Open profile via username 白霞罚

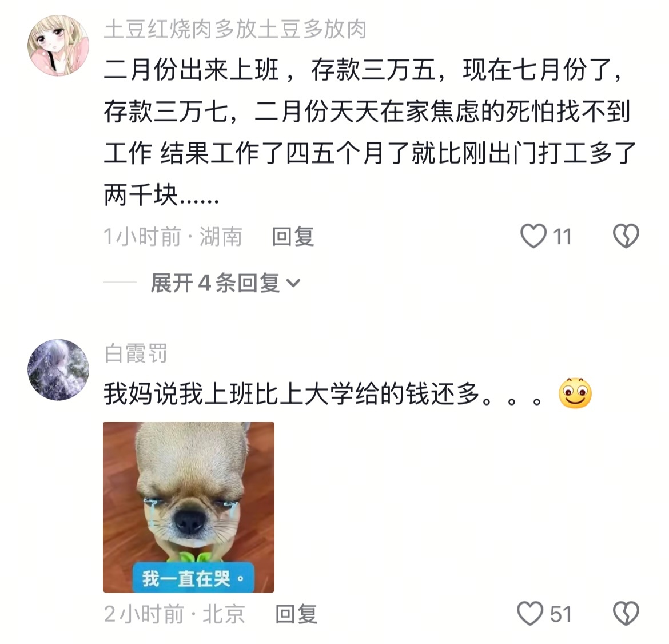coord(136,353)
